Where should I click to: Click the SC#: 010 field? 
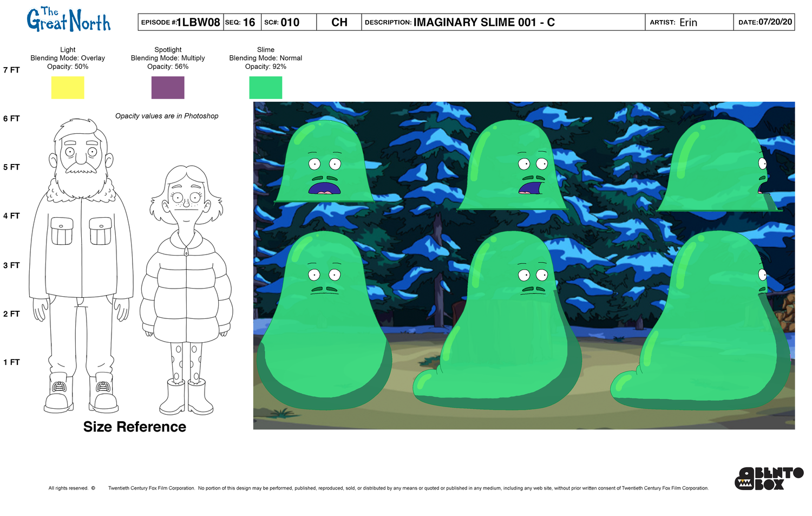coord(289,22)
